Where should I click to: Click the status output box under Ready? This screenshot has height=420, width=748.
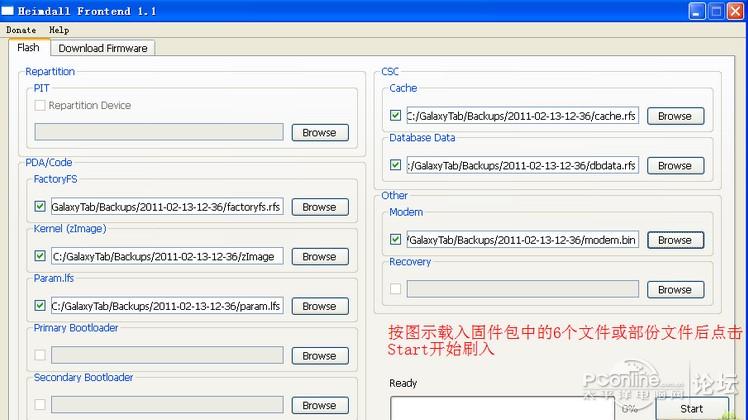pos(502,409)
